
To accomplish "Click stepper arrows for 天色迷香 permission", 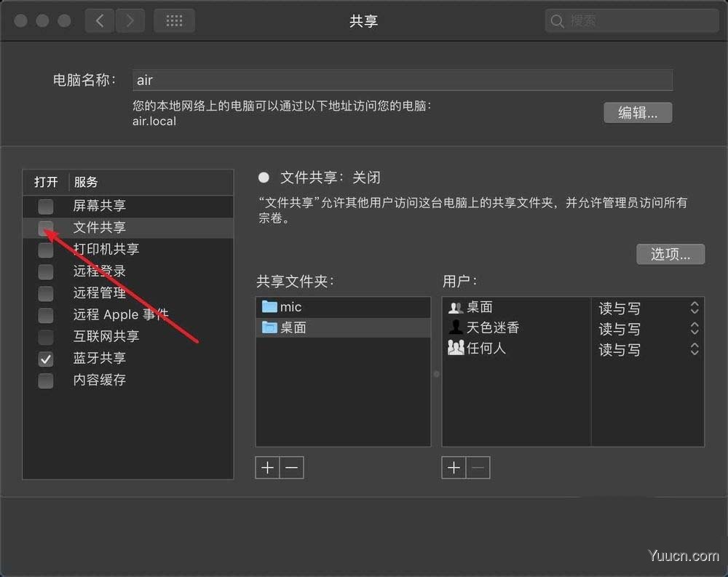I will pyautogui.click(x=695, y=328).
